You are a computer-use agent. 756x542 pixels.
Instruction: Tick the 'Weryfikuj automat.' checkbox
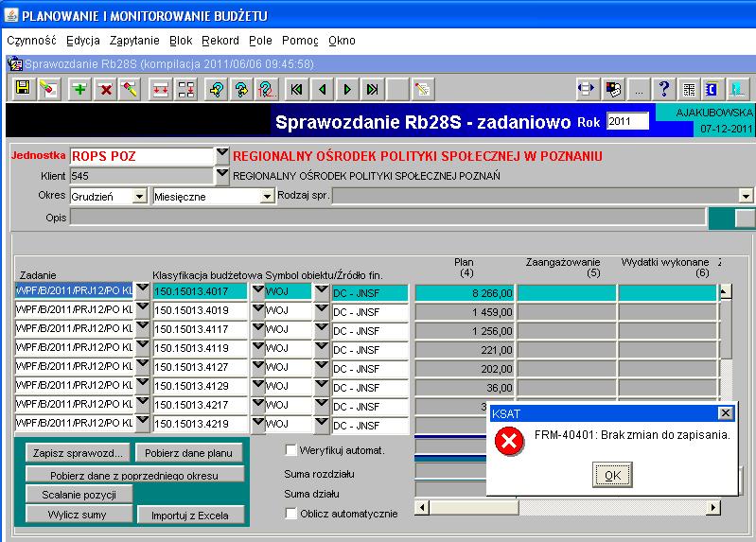(290, 450)
